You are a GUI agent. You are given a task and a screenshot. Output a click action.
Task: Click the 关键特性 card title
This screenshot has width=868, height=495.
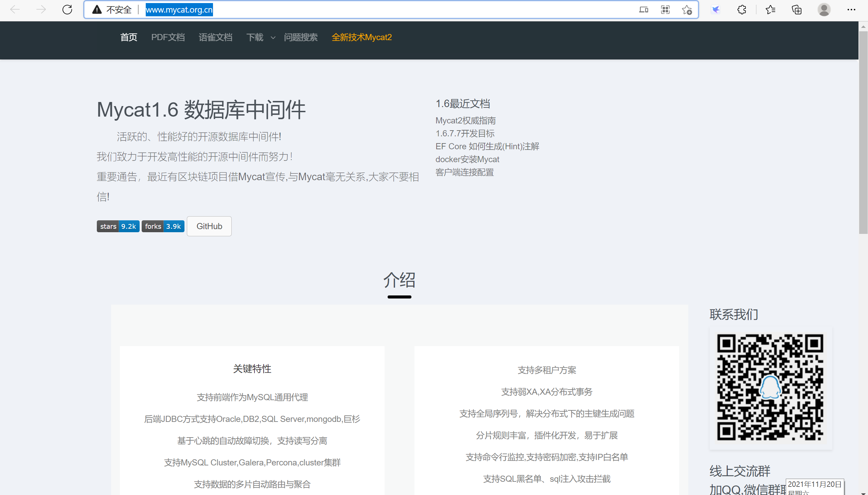click(252, 369)
